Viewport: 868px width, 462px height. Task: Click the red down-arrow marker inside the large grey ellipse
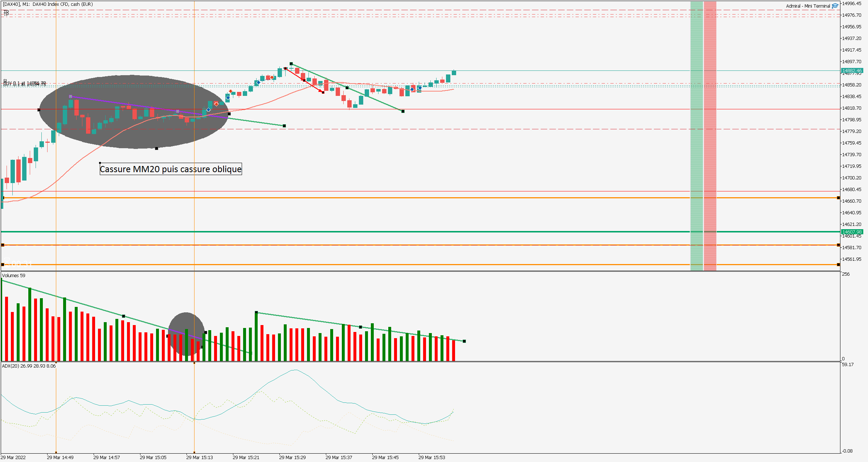pos(216,104)
